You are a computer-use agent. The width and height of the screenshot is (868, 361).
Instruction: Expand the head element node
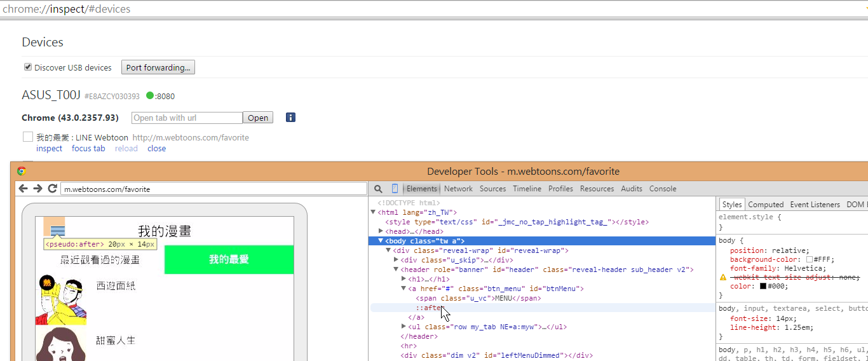click(x=381, y=231)
